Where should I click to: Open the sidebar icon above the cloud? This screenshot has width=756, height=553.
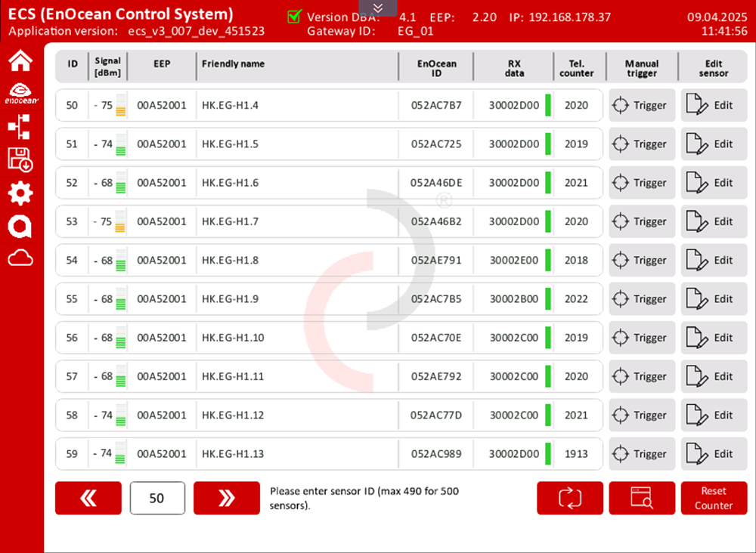[x=20, y=226]
